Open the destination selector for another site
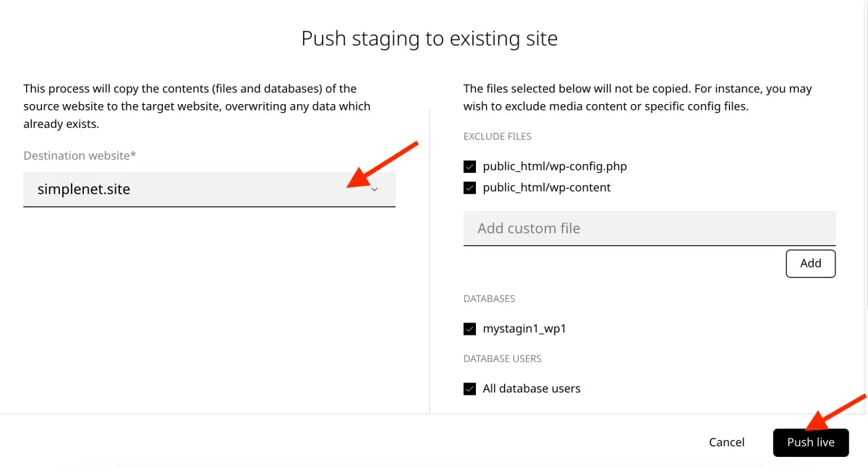868x467 pixels. [209, 189]
